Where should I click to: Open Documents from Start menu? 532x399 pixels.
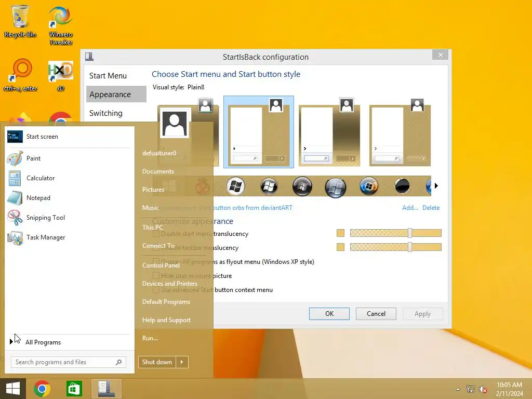pyautogui.click(x=158, y=171)
